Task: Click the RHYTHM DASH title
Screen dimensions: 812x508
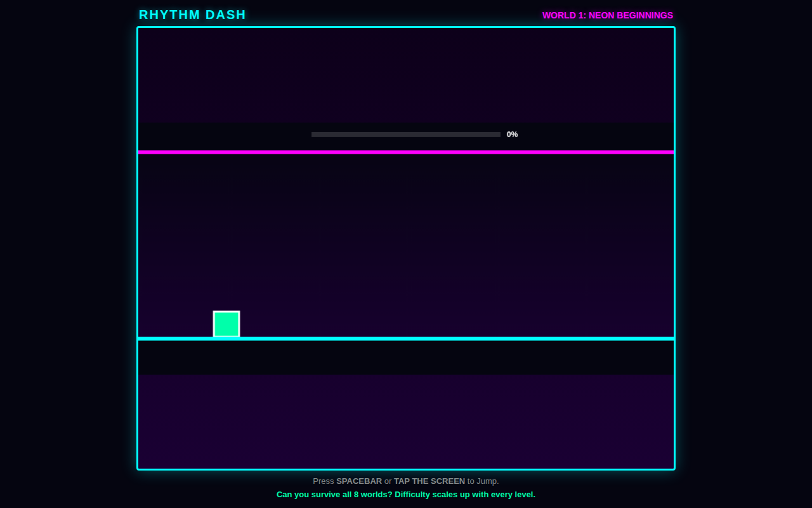Action: point(192,15)
